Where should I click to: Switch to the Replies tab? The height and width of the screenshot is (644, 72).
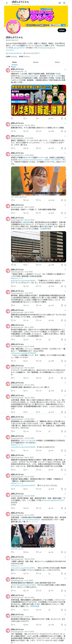click(36, 62)
